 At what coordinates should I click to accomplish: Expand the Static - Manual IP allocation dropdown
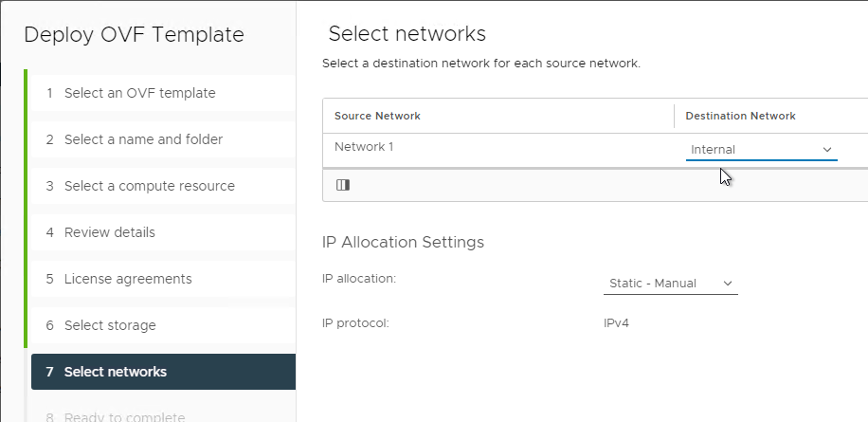670,284
